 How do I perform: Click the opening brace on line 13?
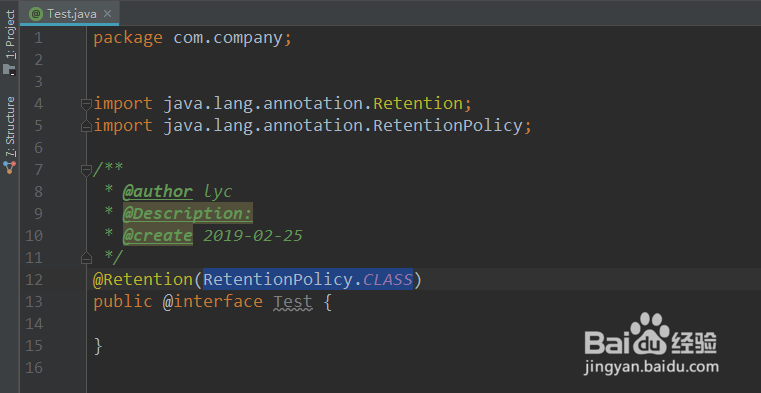point(328,302)
